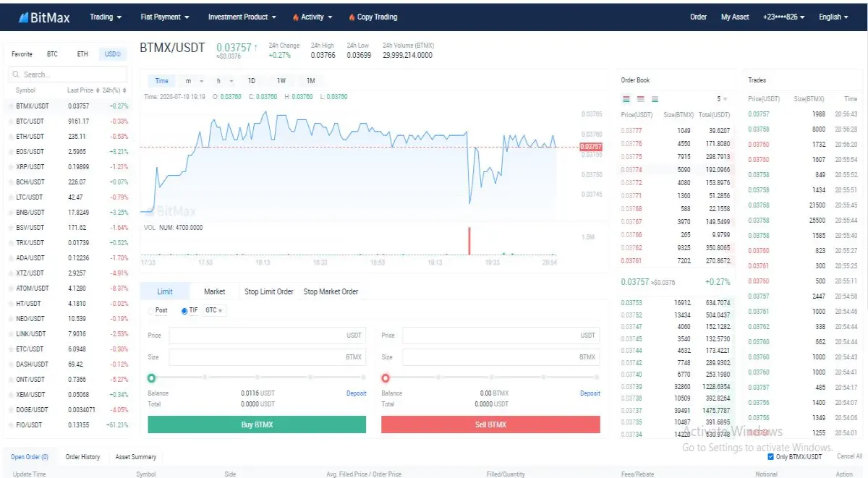Favorite the BTC/USDT pair star
Viewport: 868px width, 478px height.
(x=11, y=121)
